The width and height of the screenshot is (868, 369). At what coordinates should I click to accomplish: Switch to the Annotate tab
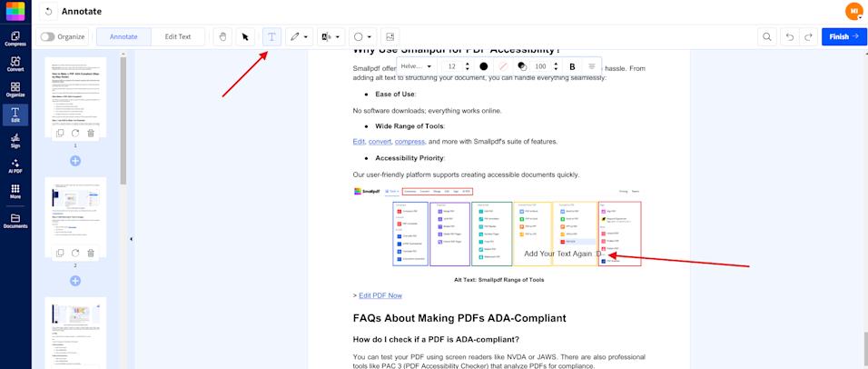click(123, 36)
